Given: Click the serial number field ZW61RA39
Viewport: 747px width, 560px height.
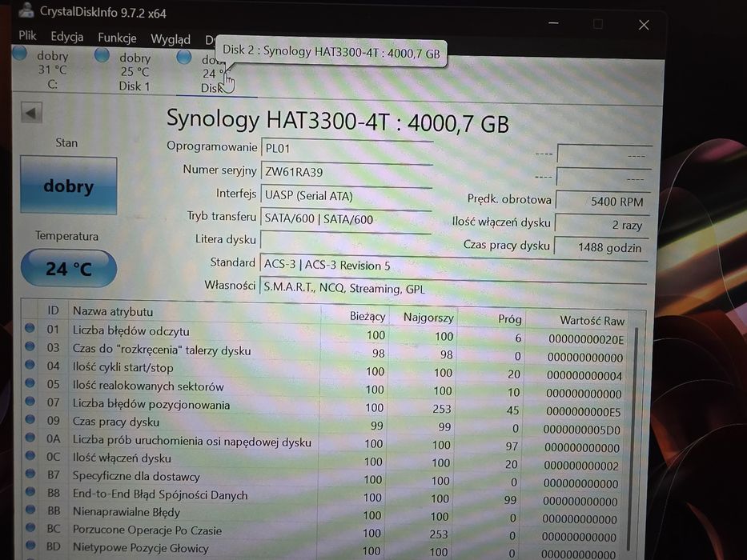Looking at the screenshot, I should (347, 174).
